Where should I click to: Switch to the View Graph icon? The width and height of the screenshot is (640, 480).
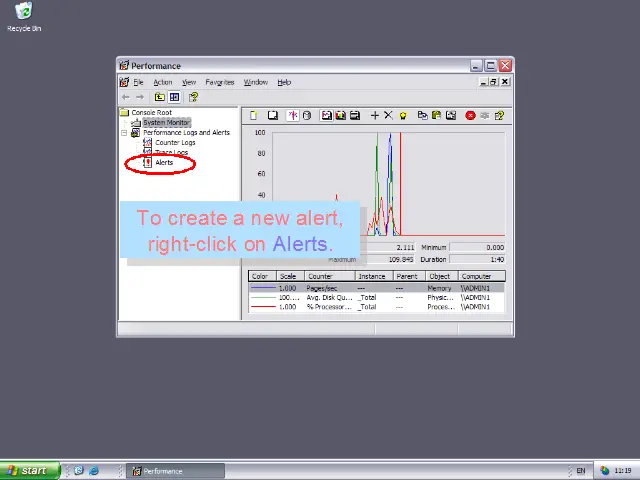pos(326,116)
